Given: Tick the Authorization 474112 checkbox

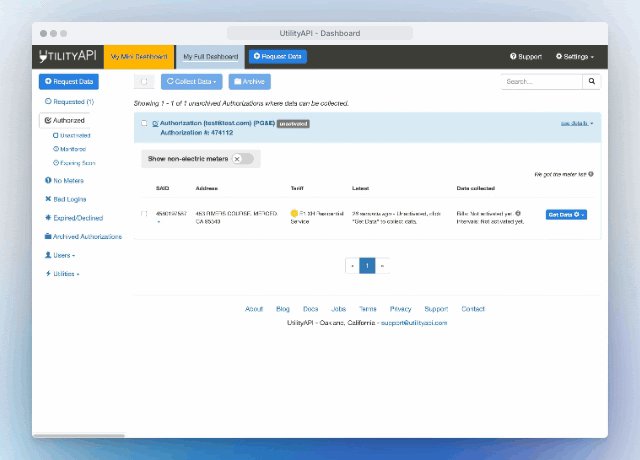Looking at the screenshot, I should tap(144, 123).
